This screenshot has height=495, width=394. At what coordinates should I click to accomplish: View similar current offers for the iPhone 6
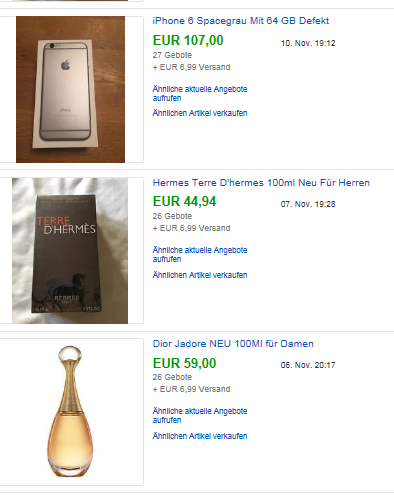tap(200, 94)
